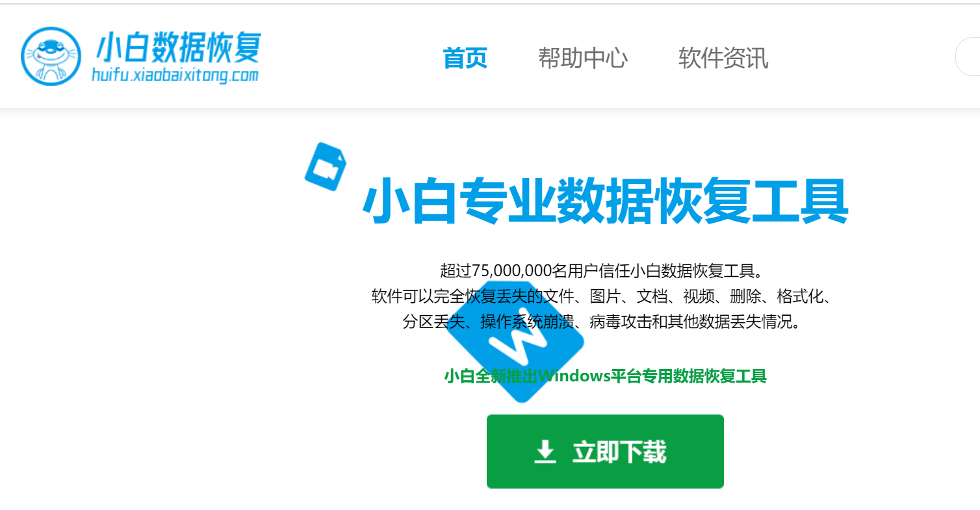Click the floating blue video file icon

pyautogui.click(x=326, y=166)
